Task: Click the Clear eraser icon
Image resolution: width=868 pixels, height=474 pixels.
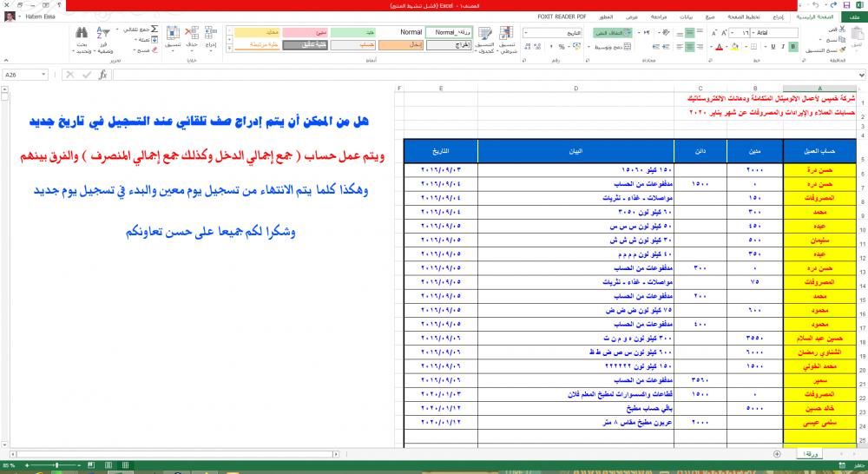Action: click(155, 49)
